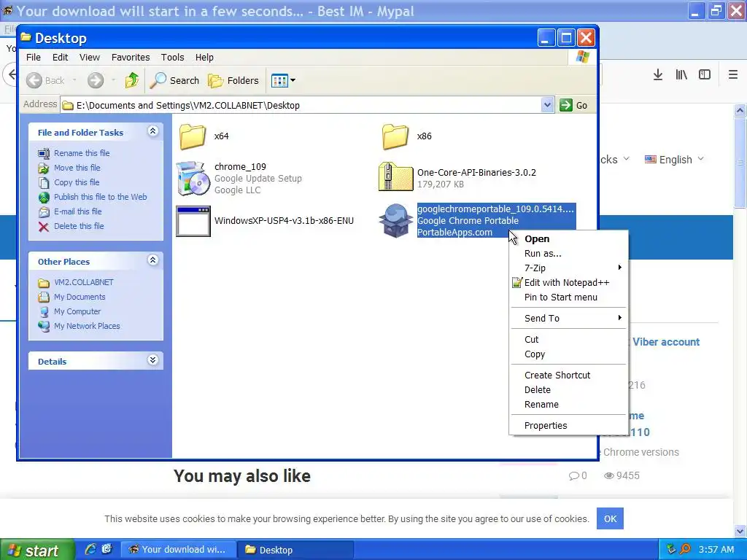Expand the Address bar dropdown
The width and height of the screenshot is (747, 560).
(x=547, y=105)
